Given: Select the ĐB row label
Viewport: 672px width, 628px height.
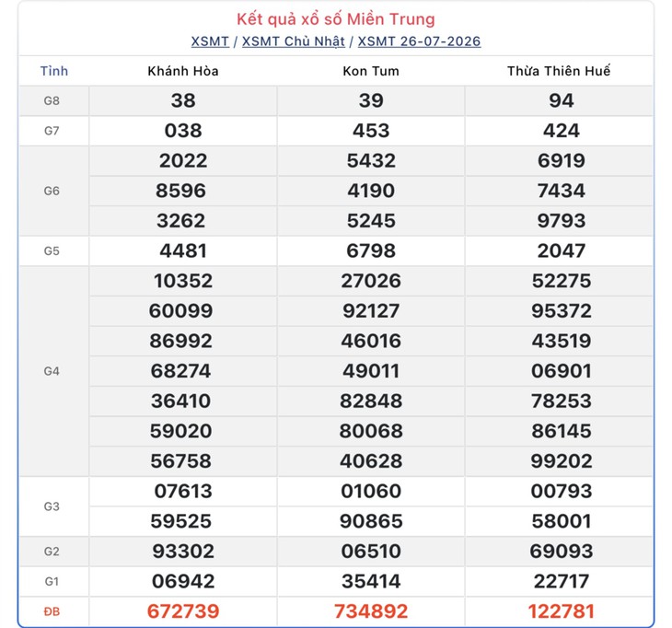Looking at the screenshot, I should coord(52,611).
